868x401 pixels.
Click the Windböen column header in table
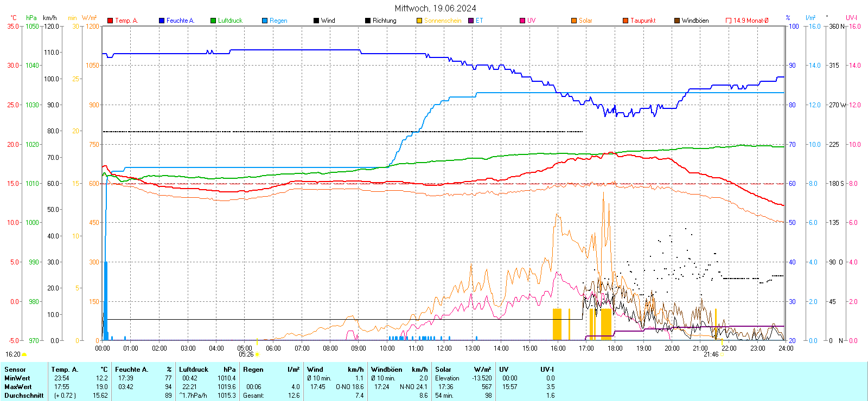tap(387, 370)
